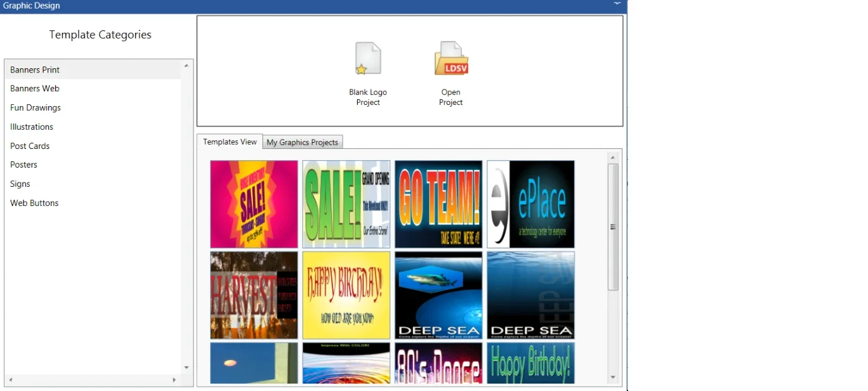Choose the yellow Happy Birthday template

coord(347,295)
